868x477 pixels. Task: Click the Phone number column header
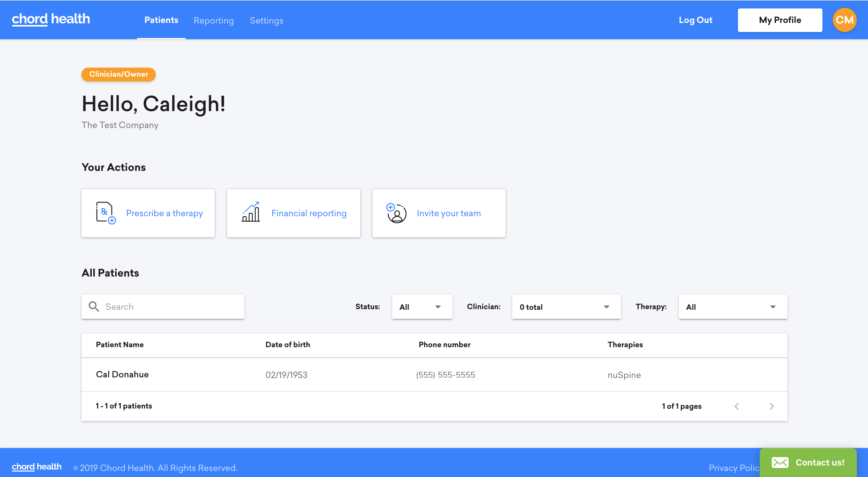(444, 344)
